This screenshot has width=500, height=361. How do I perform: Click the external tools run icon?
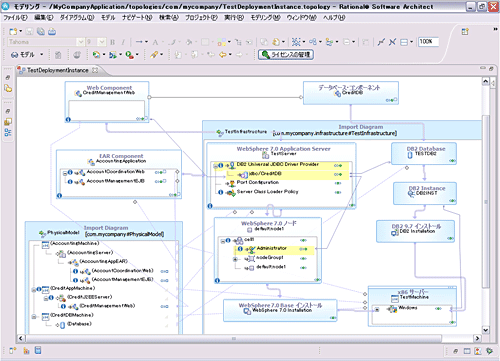[129, 55]
